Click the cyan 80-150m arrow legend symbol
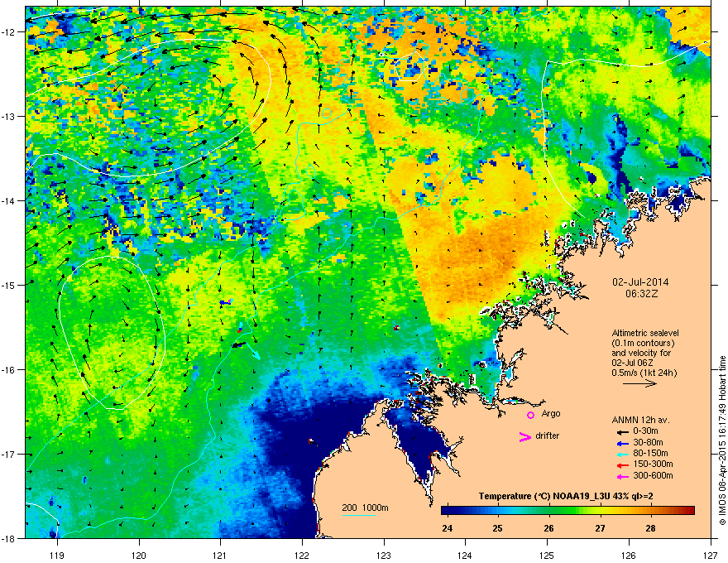This screenshot has height=563, width=728. pyautogui.click(x=623, y=455)
